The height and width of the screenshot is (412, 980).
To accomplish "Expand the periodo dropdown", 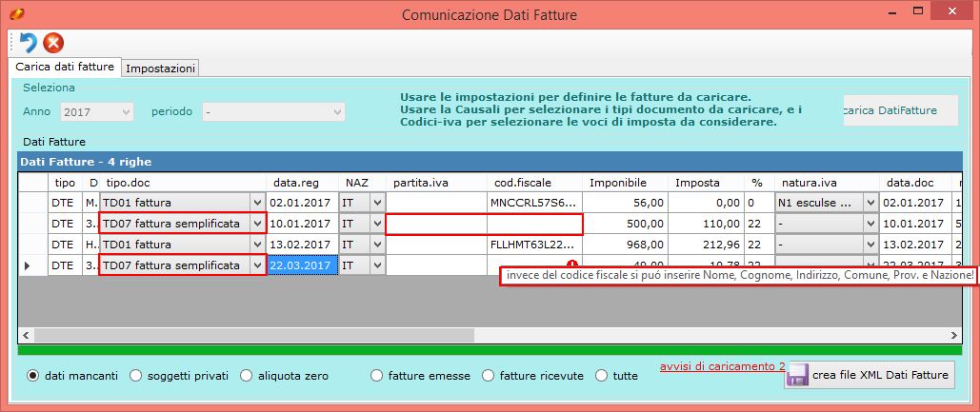I will (336, 111).
